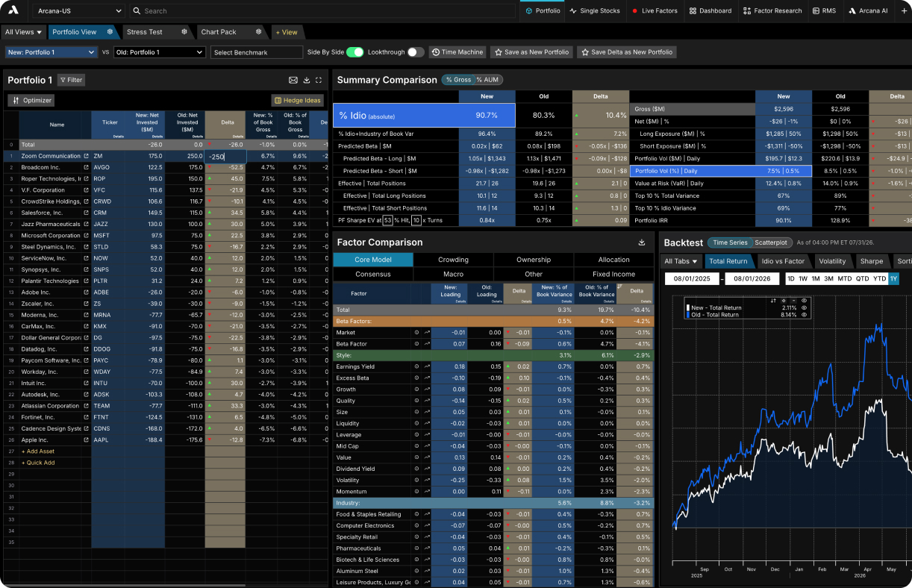Click + Add Asset link

(38, 451)
